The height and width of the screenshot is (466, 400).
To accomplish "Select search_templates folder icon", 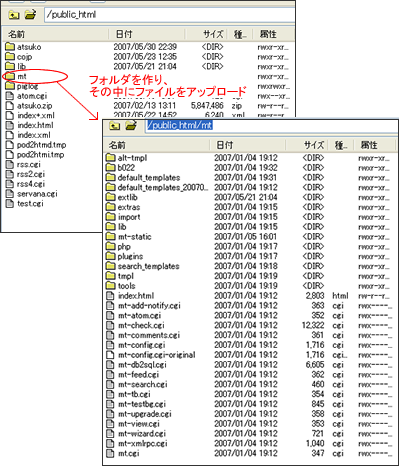I will [111, 266].
